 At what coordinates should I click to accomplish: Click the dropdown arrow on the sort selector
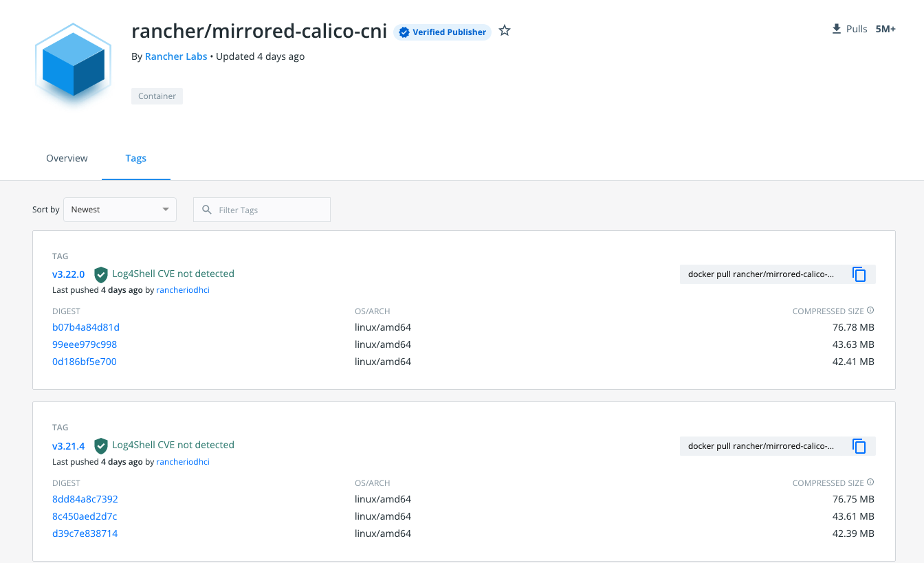165,209
